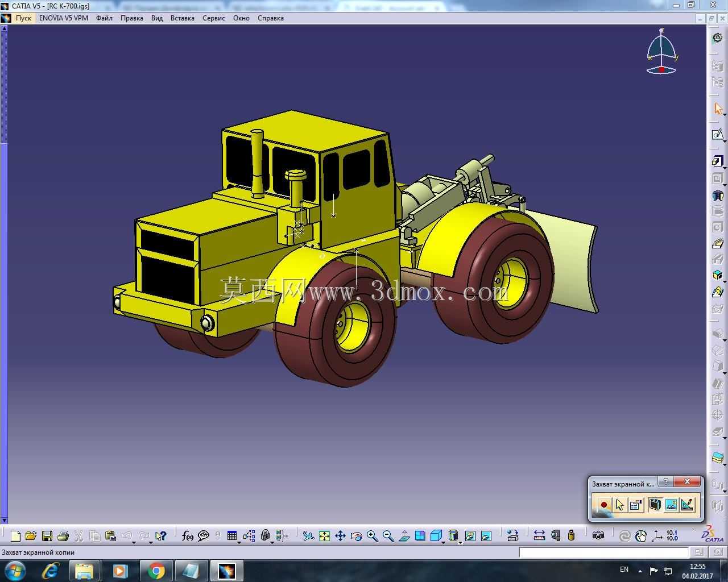The width and height of the screenshot is (728, 582).
Task: Click the 10.1/10.0 coordinates icon
Action: (x=672, y=535)
